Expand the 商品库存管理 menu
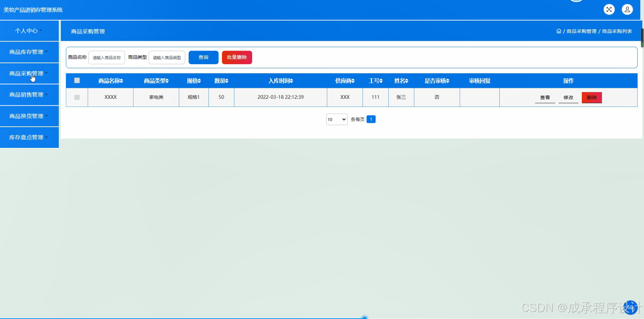 (29, 52)
